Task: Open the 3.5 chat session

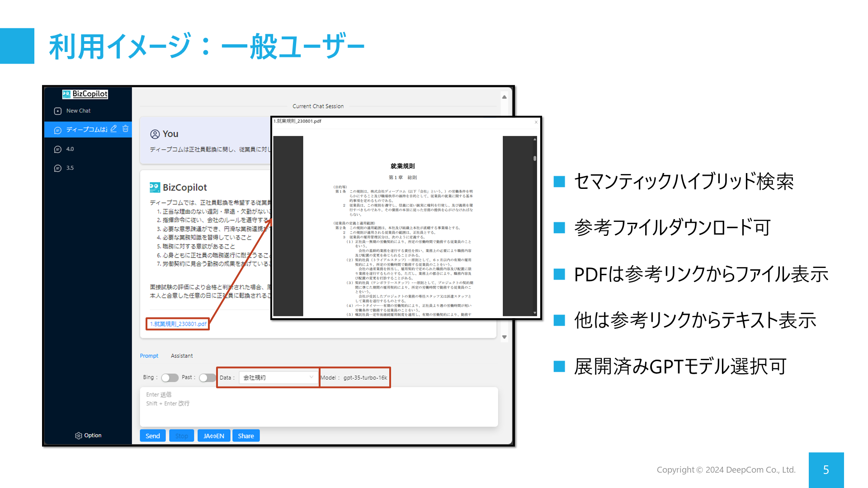Action: 70,168
